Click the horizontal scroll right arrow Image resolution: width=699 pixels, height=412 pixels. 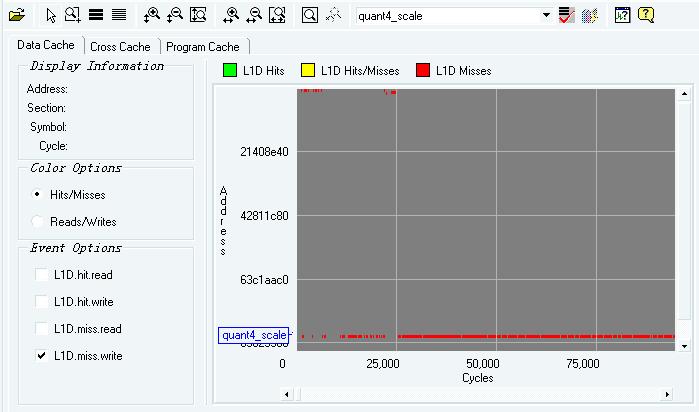[667, 394]
